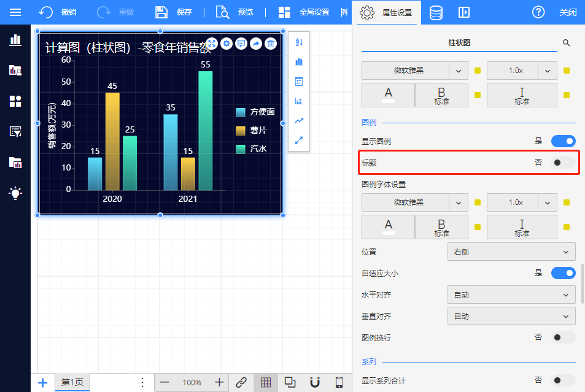This screenshot has height=392, width=585.
Task: Expand the 垂直对齐 dropdown
Action: point(511,317)
